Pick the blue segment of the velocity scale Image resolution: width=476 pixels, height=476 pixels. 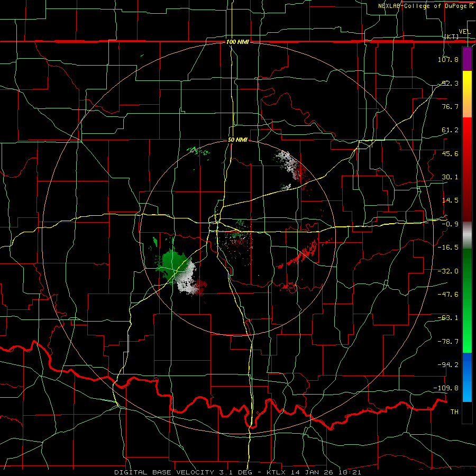[x=467, y=377]
